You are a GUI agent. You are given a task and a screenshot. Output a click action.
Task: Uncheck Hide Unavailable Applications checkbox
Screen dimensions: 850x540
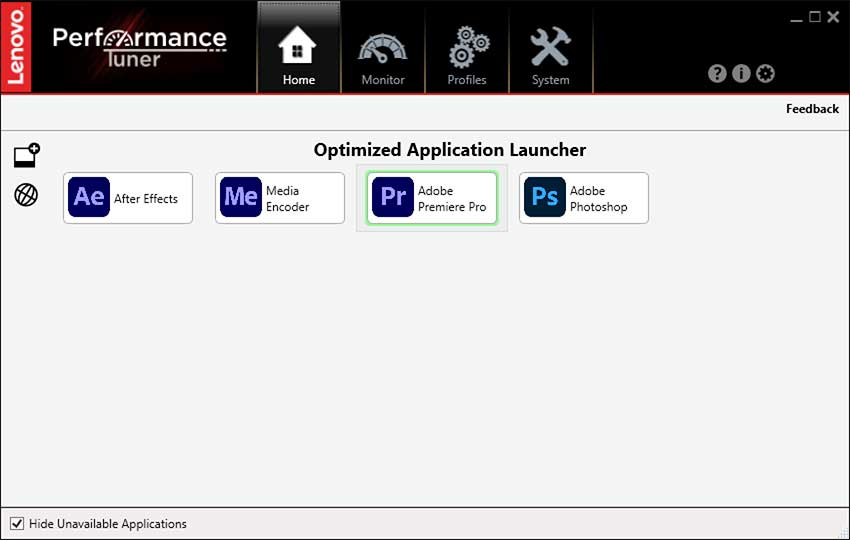click(x=17, y=524)
